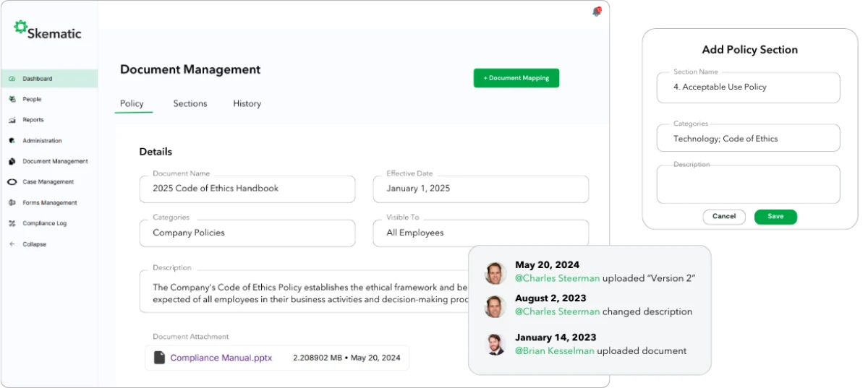This screenshot has height=388, width=868.
Task: Click the Reports chart icon
Action: [x=12, y=120]
